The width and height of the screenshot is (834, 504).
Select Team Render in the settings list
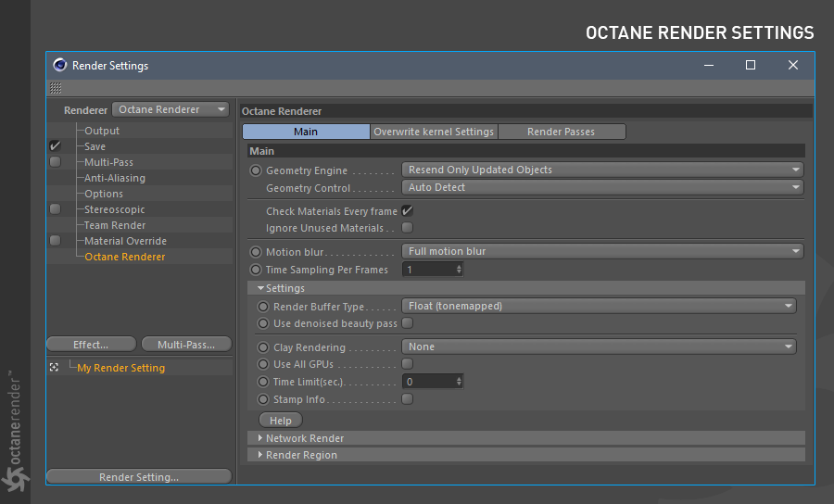tap(115, 225)
